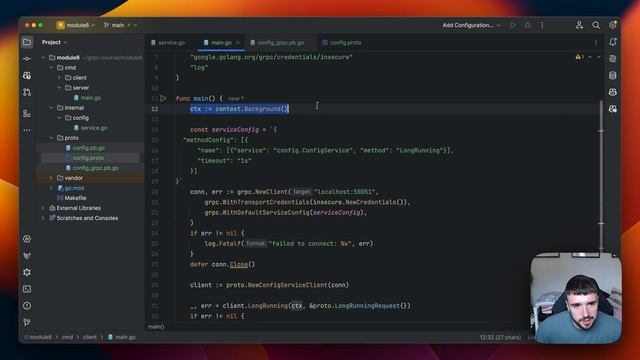640x360 pixels.
Task: Open the Project tool window folder icon
Action: [x=27, y=42]
